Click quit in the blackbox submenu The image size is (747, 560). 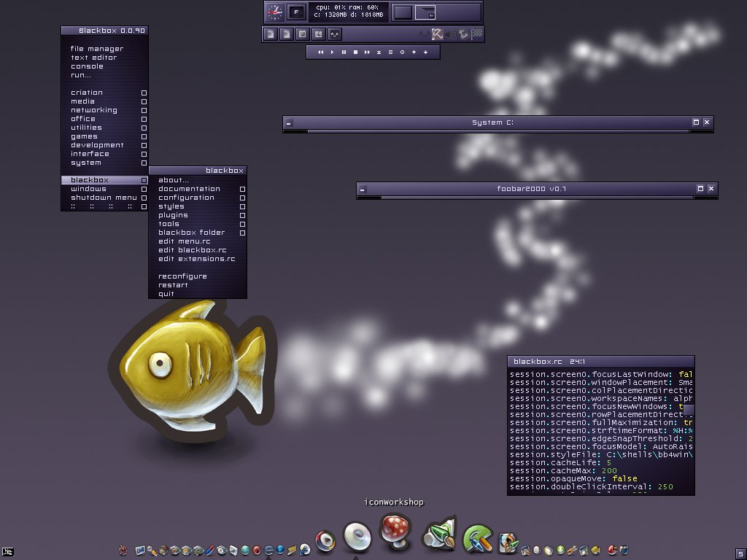point(166,294)
